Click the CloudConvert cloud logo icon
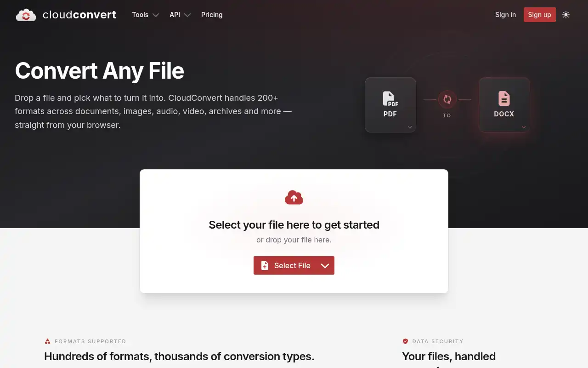Screen dimensions: 588x368 tap(26, 15)
